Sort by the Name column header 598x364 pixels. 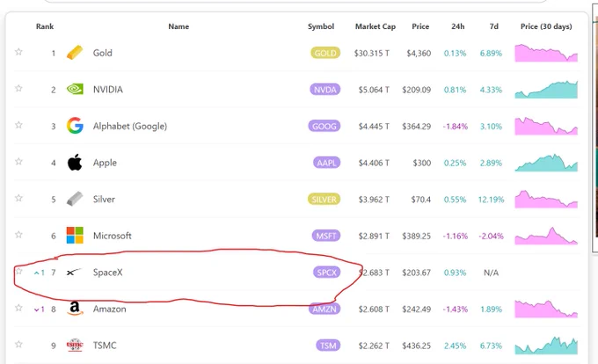179,26
